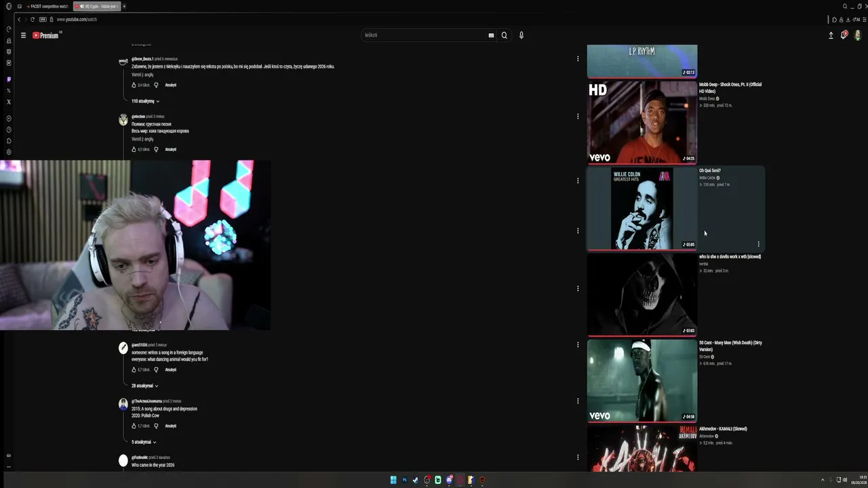Like the @Snow_Beats.1 comment
The height and width of the screenshot is (488, 868).
point(134,85)
